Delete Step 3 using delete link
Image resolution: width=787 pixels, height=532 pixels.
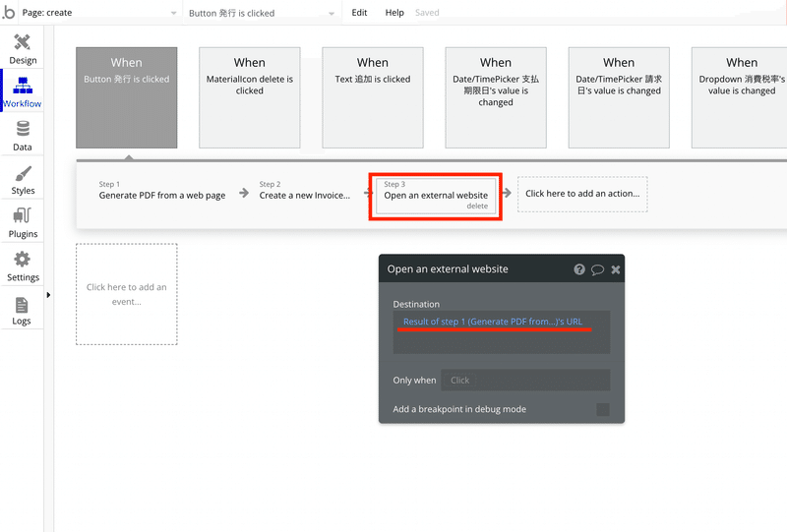click(x=477, y=207)
